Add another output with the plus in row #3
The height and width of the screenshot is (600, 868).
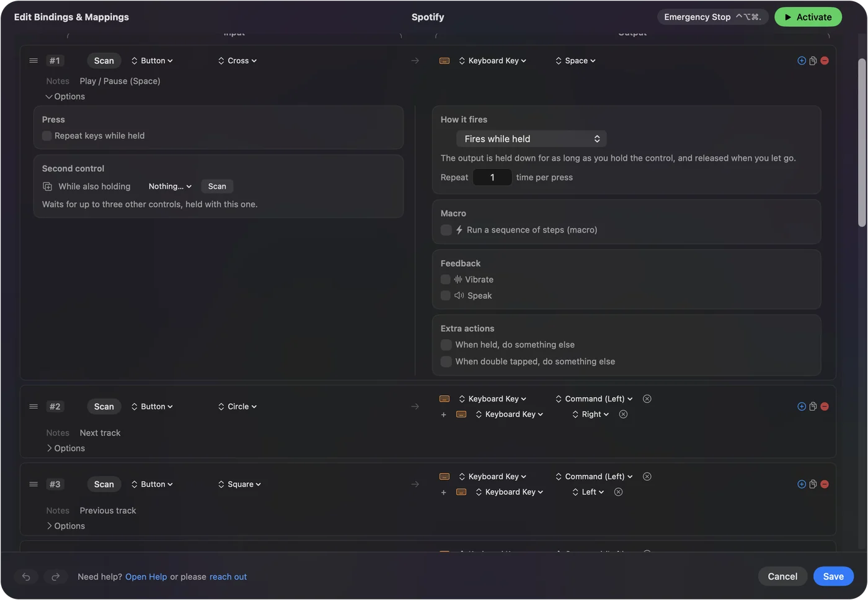(443, 492)
